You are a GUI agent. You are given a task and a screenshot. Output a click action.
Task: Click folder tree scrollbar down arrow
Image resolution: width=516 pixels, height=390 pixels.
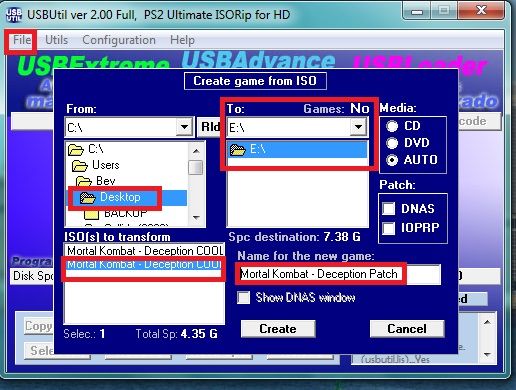click(196, 218)
